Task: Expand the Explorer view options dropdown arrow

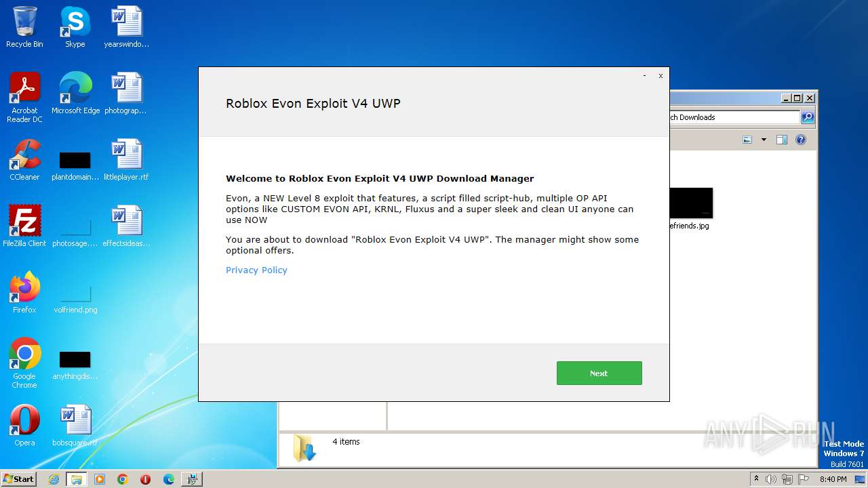Action: tap(764, 140)
